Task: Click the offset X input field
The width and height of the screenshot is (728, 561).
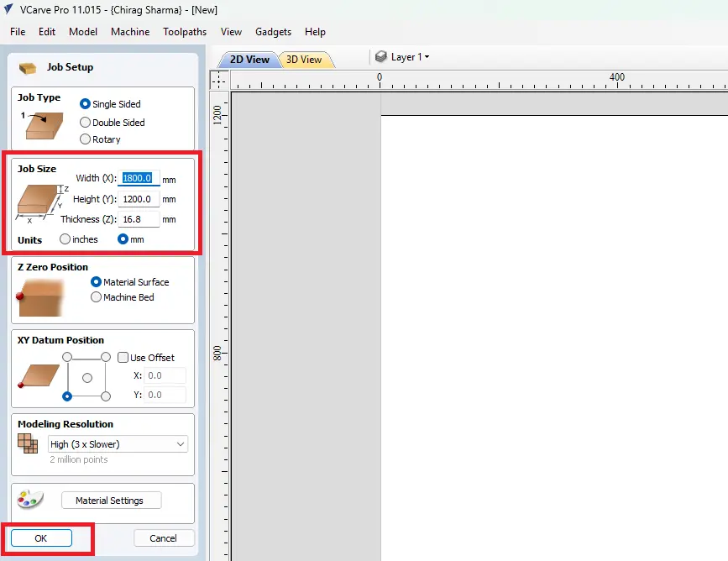Action: tap(165, 375)
